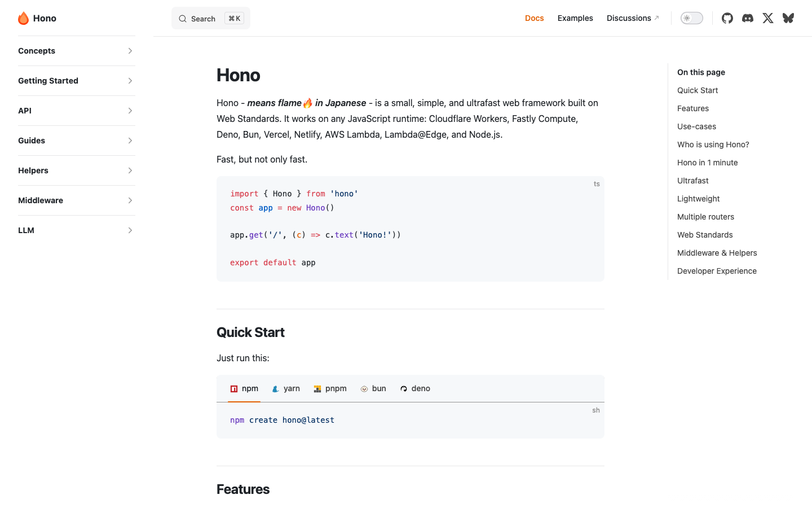Viewport: 812px width, 508px height.
Task: Click the Search input box
Action: point(211,19)
